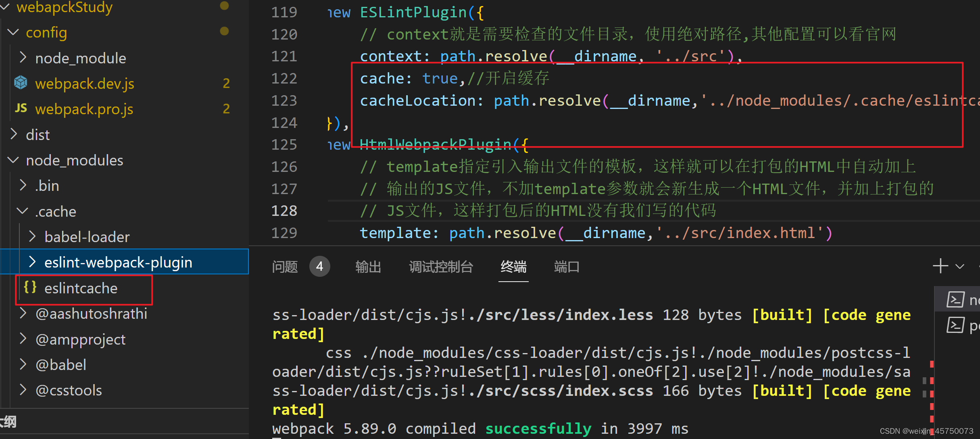Open the webpack.pro.js file
This screenshot has height=439, width=980.
pyautogui.click(x=84, y=109)
